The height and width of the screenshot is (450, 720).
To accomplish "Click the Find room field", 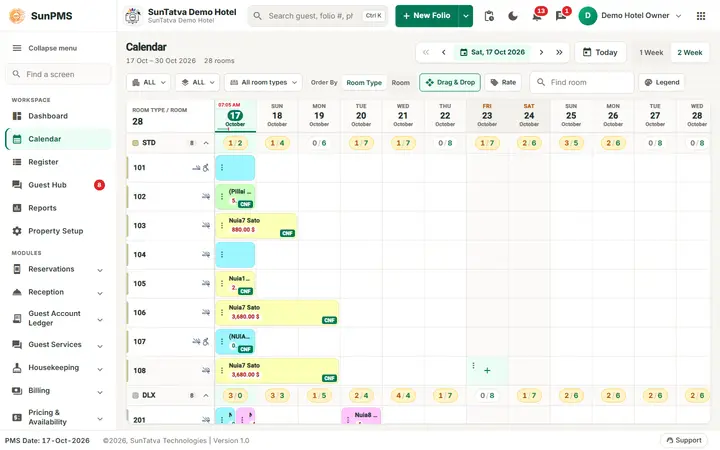I will [x=582, y=83].
